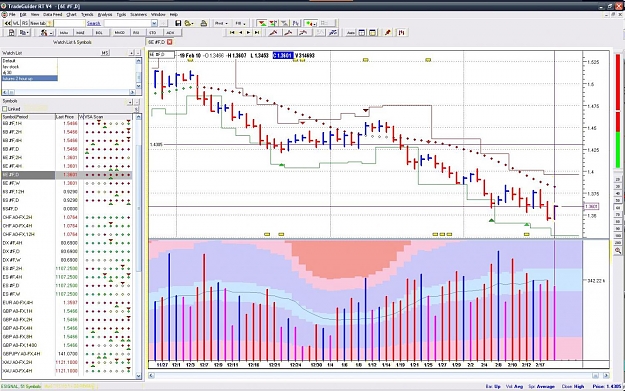The image size is (625, 391).
Task: Click the page layout icon in second toolbar
Action: pos(11,33)
